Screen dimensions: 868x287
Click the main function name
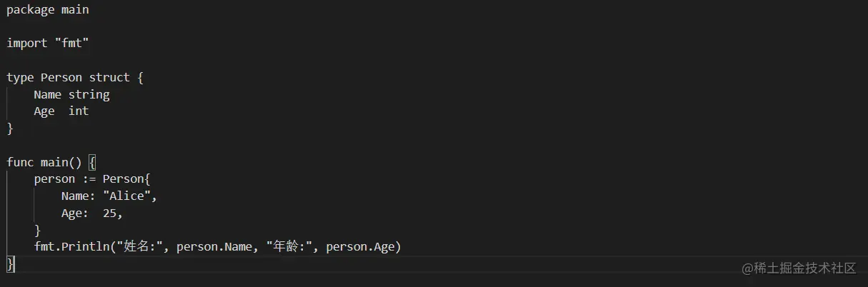tap(54, 162)
